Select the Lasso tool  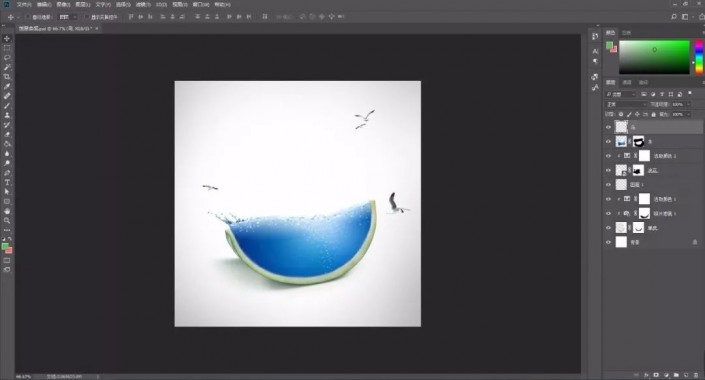7,58
